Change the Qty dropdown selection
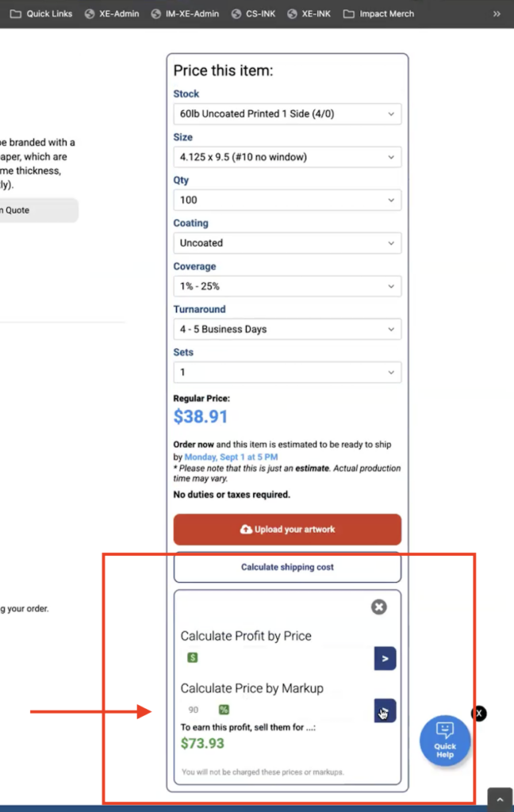 [x=287, y=200]
